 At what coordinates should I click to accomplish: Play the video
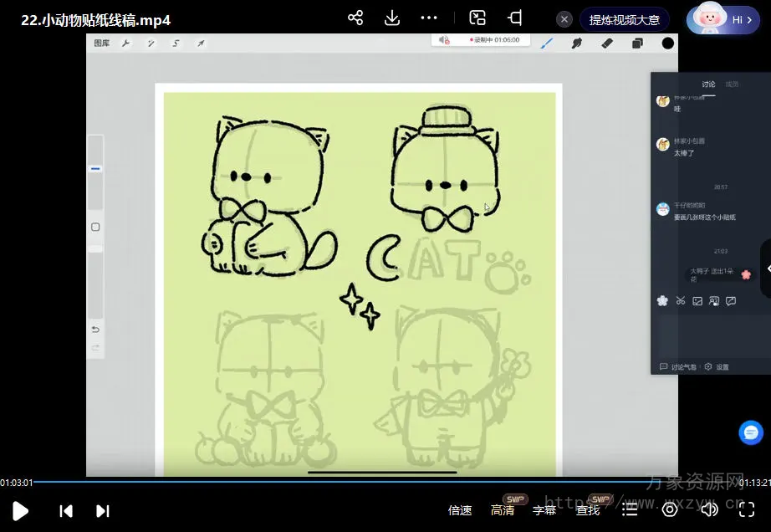click(21, 510)
